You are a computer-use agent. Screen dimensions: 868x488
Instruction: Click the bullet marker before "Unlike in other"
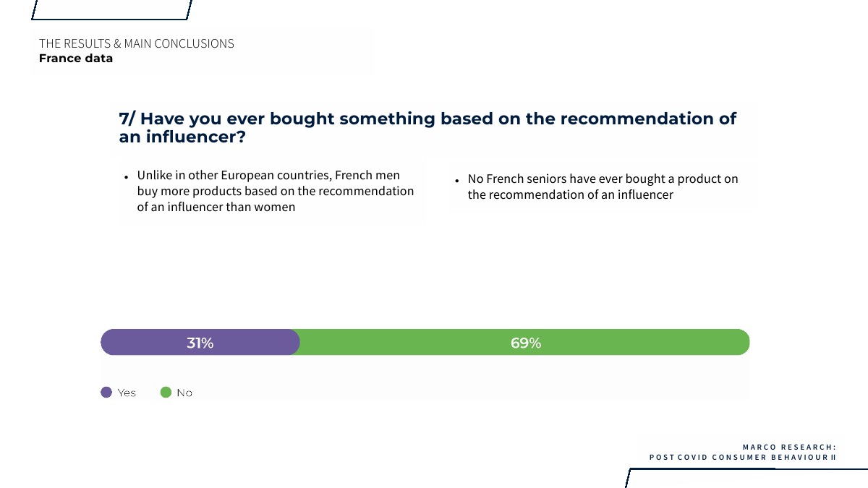pos(126,177)
